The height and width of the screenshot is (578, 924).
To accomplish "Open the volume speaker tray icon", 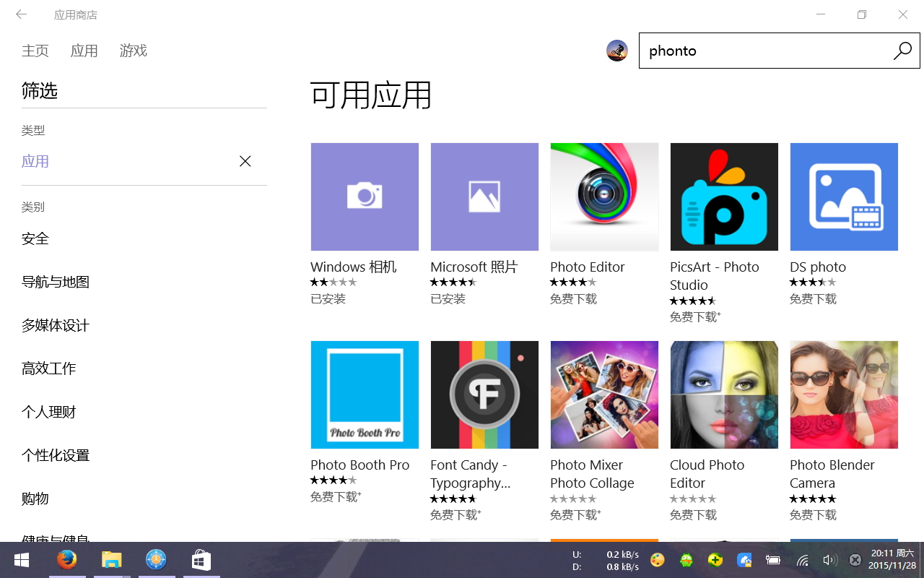I will coord(829,560).
